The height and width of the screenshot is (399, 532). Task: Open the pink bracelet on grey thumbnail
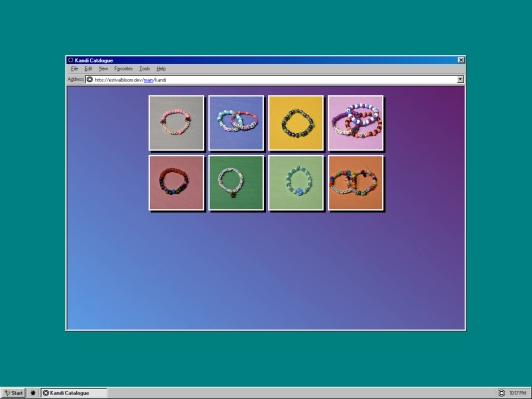[176, 122]
